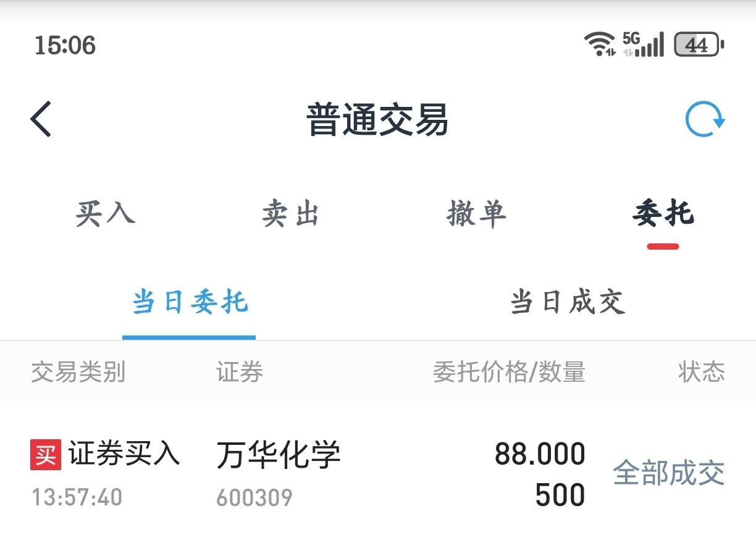The width and height of the screenshot is (756, 540).
Task: Refresh the order list via circular arrow
Action: pos(705,119)
